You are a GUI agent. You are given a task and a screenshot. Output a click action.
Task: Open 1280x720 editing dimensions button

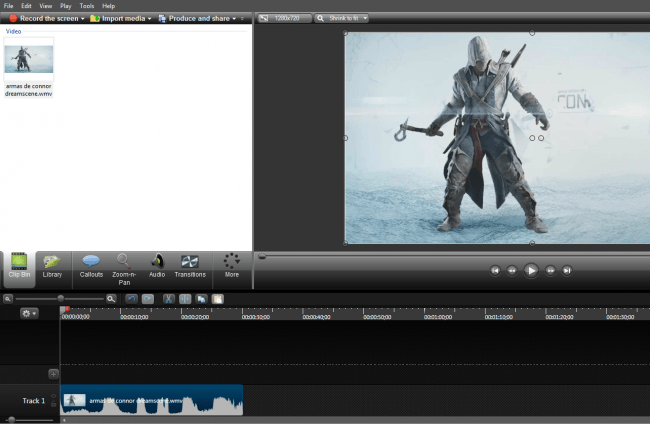pyautogui.click(x=284, y=18)
